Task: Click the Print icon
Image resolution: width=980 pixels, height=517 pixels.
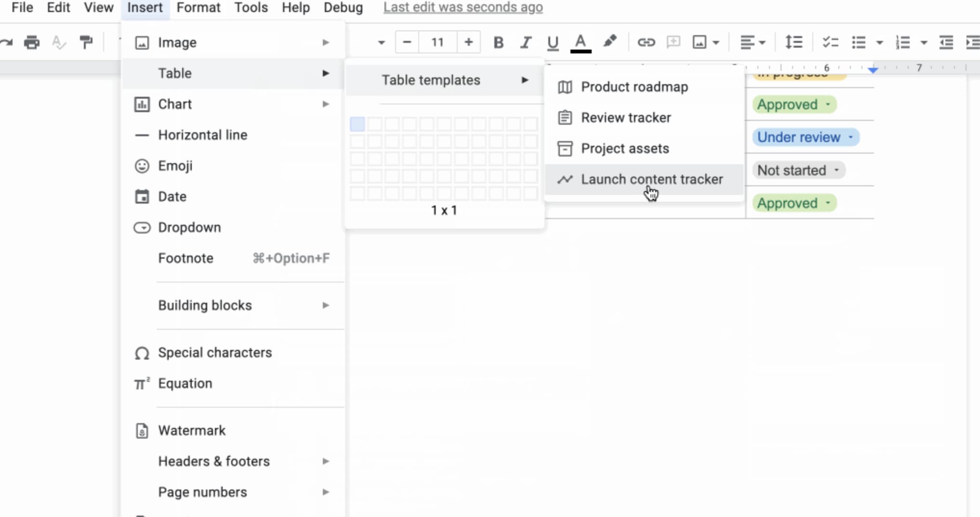Action: 31,42
